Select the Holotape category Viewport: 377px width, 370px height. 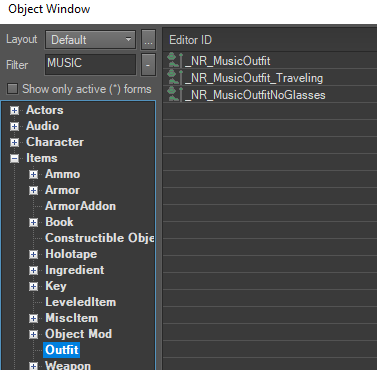pos(71,254)
